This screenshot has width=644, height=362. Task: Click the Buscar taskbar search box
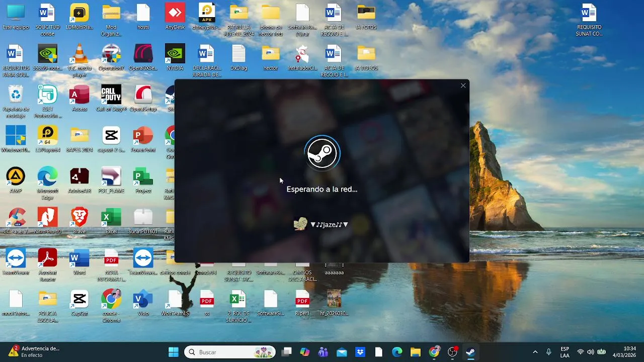(230, 352)
